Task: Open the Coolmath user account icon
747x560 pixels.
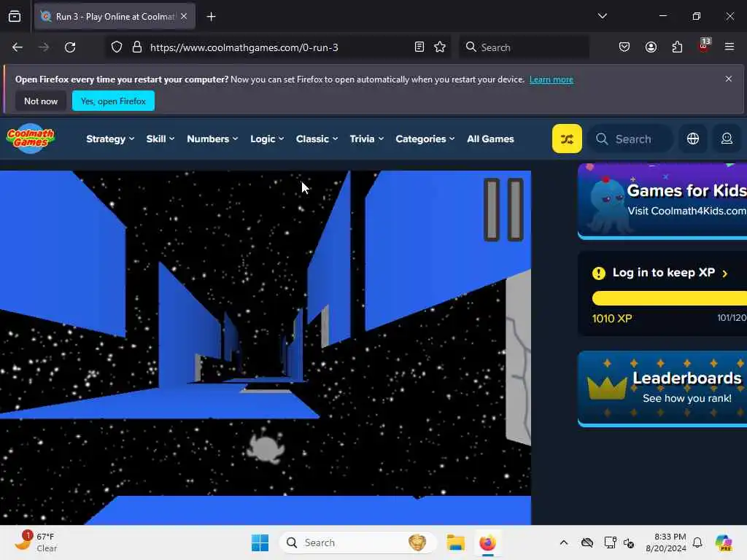Action: [727, 139]
